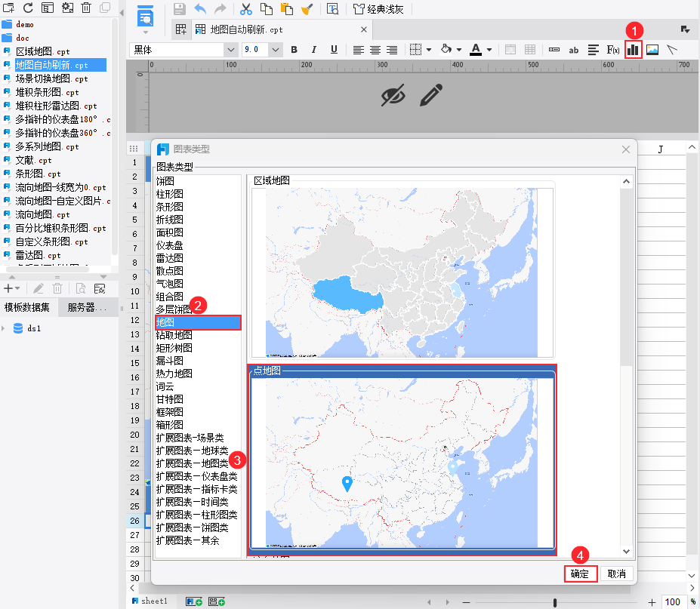Click the chart dialog scroll-down arrow
The height and width of the screenshot is (609, 700).
[626, 552]
